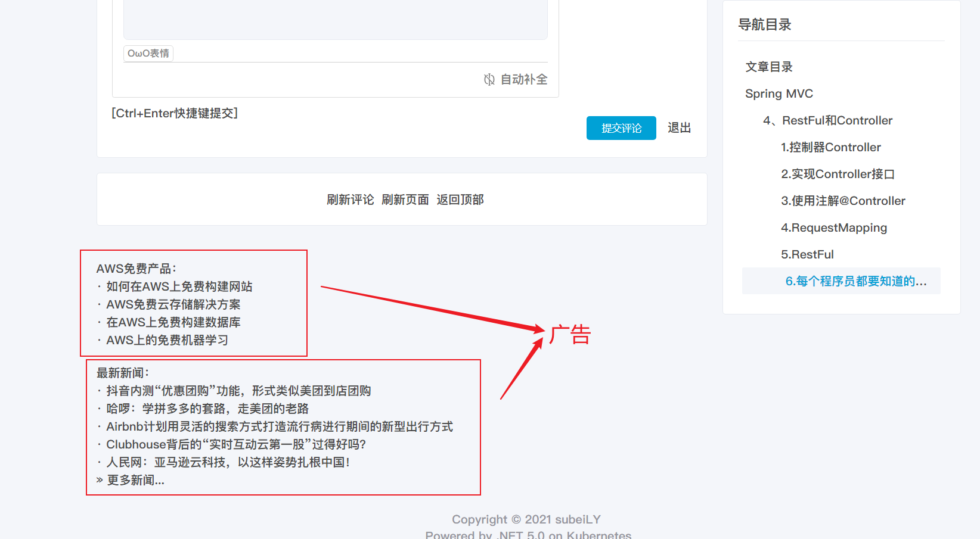The image size is (980, 539).
Task: Open 哈啰：学拼多多的套路 news item
Action: (207, 409)
